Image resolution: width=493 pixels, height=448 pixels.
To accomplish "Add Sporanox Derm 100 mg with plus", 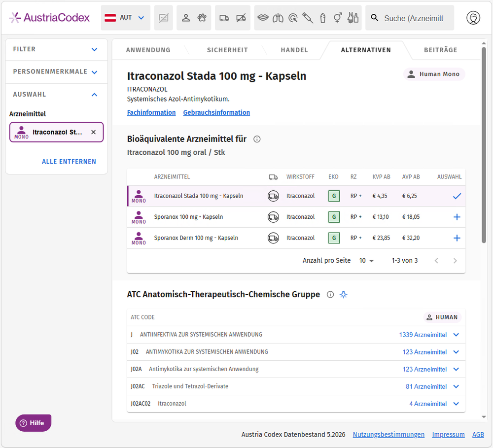I will click(457, 239).
